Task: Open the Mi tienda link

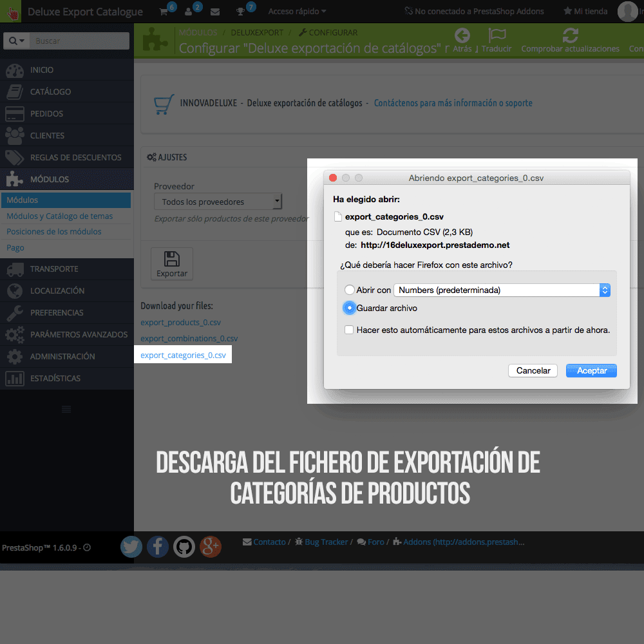Action: 585,12
